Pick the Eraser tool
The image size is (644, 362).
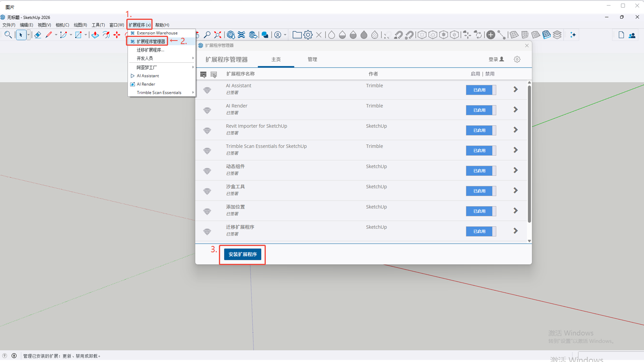click(38, 35)
